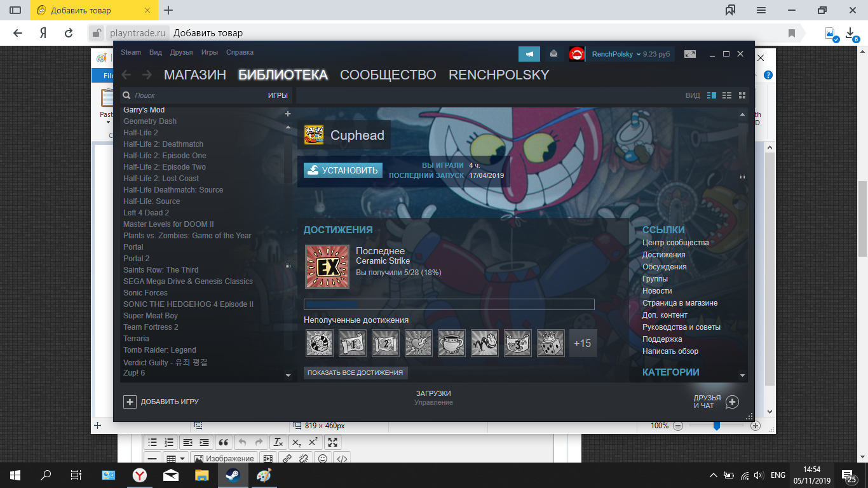The image size is (868, 488).
Task: Open the ИГРЫ filter dropdown
Action: coord(278,95)
